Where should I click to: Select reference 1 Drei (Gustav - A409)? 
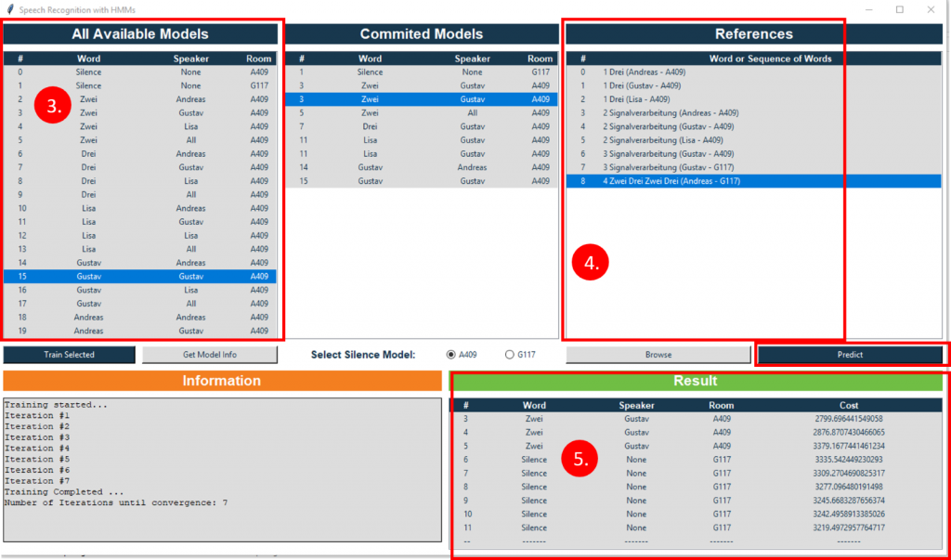754,85
